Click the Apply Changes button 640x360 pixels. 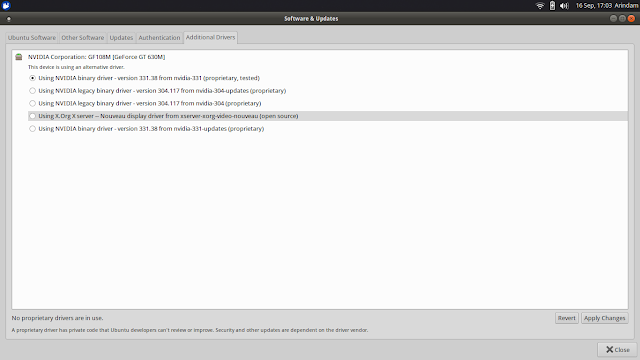[604, 318]
